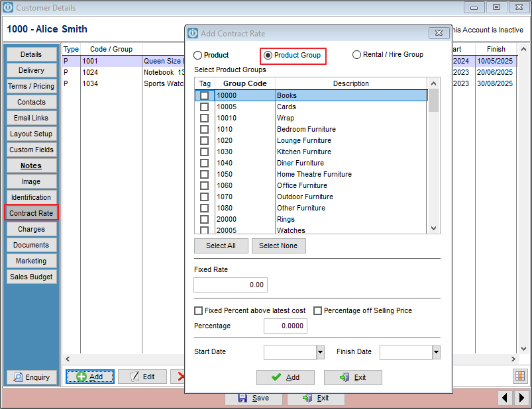The image size is (532, 409).
Task: Click the grid layout icon in Customer Details
Action: tap(520, 376)
